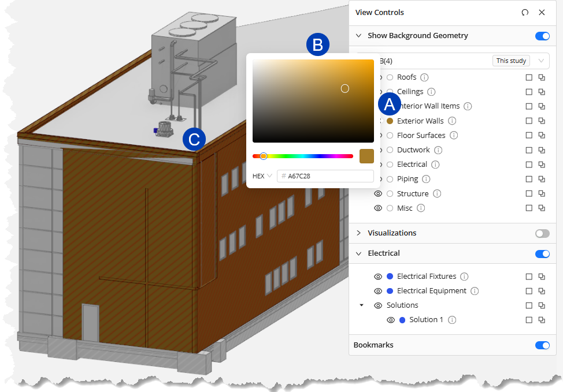Check the Piping checkbox
563x392 pixels.
click(529, 179)
